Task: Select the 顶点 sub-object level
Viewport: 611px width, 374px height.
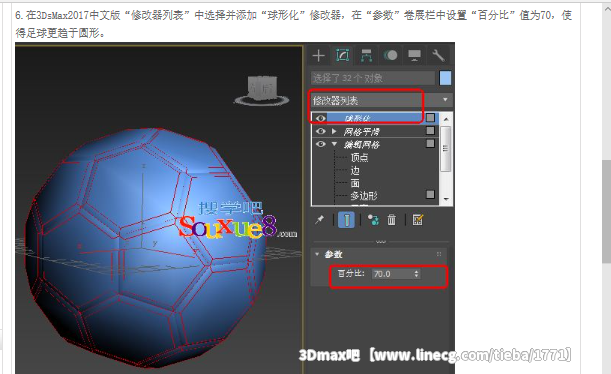Action: coord(359,157)
